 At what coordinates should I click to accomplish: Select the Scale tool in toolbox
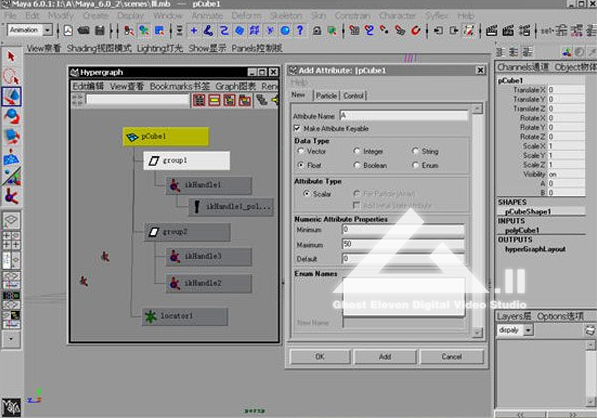[x=11, y=136]
